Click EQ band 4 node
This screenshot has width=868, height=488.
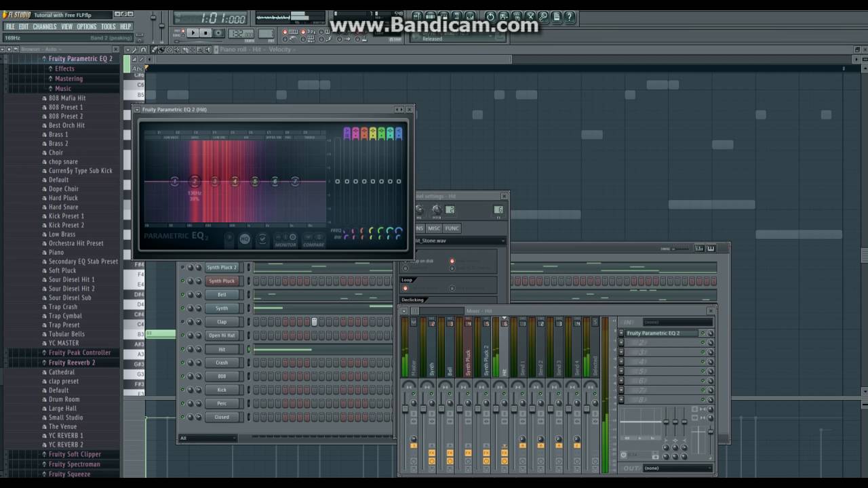(235, 181)
